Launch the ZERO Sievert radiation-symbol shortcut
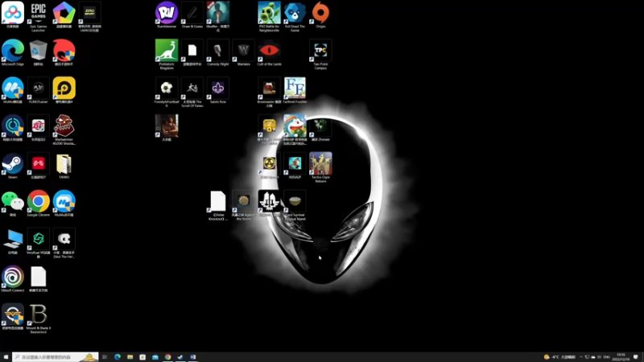This screenshot has height=362, width=644. pyautogui.click(x=269, y=164)
